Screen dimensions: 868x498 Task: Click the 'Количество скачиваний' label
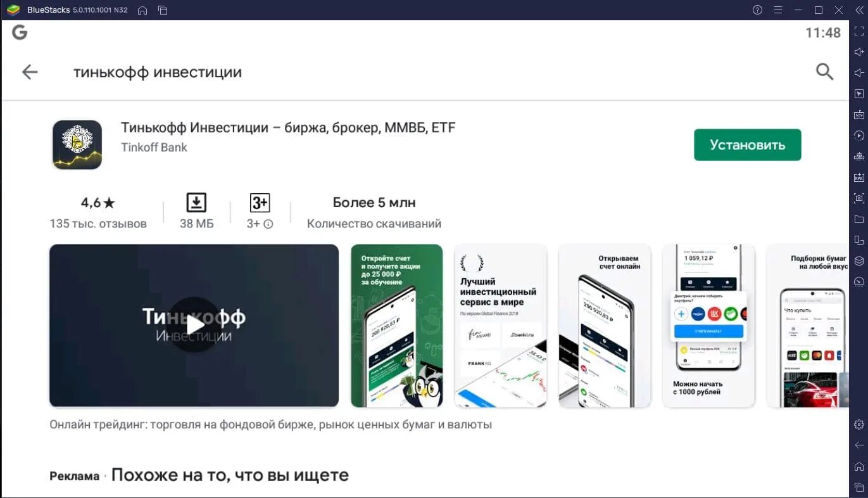[374, 224]
